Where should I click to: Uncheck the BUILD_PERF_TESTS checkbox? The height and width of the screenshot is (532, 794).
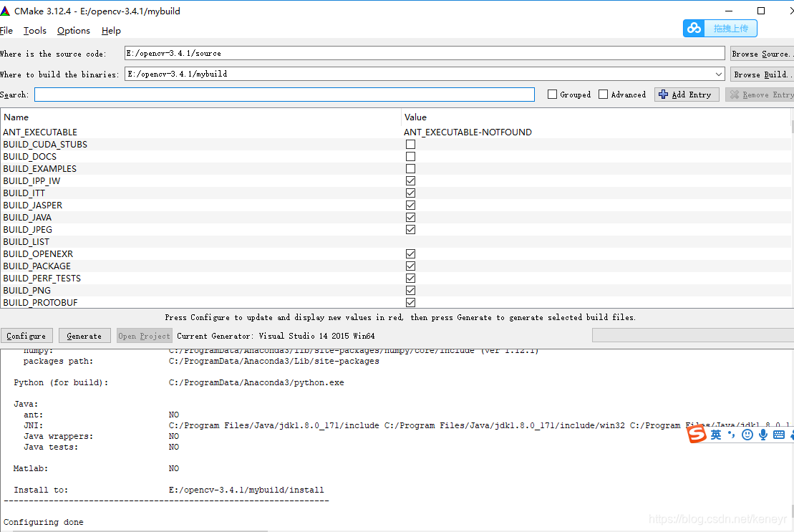point(411,278)
